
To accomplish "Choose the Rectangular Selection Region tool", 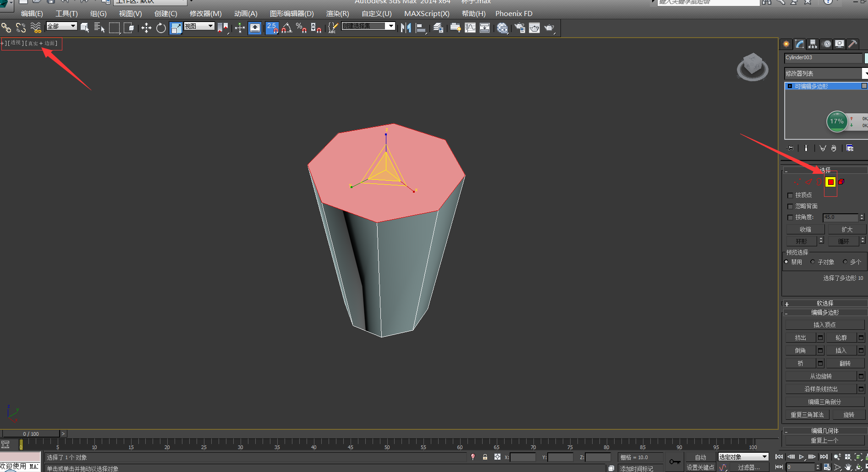I will (x=114, y=28).
